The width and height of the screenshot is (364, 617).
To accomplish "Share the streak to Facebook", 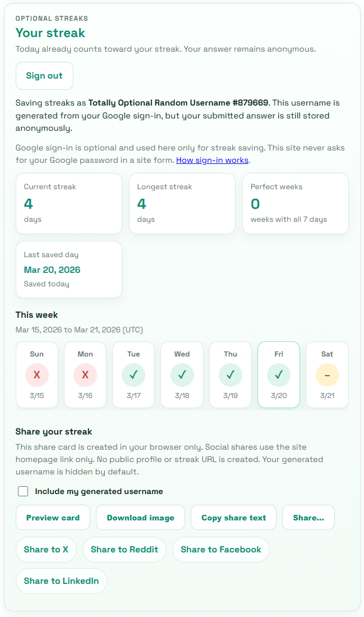I will click(x=221, y=549).
